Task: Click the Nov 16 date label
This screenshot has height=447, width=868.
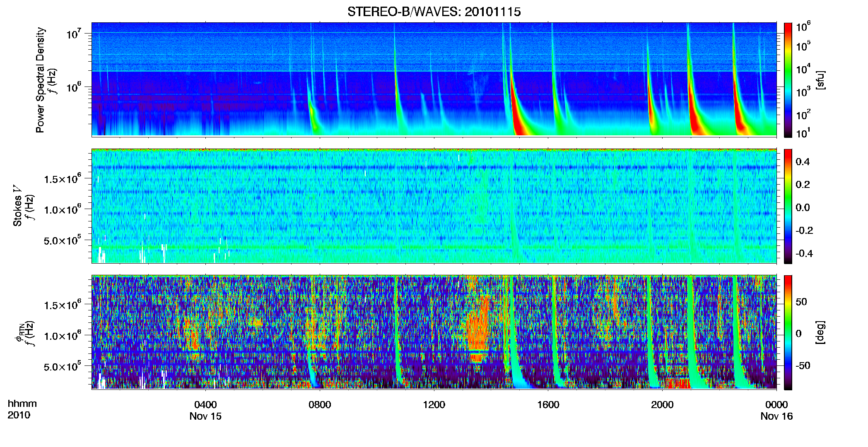Action: coord(776,416)
